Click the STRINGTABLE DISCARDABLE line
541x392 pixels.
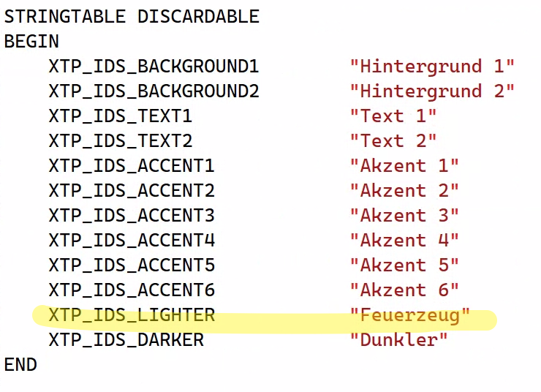click(132, 17)
